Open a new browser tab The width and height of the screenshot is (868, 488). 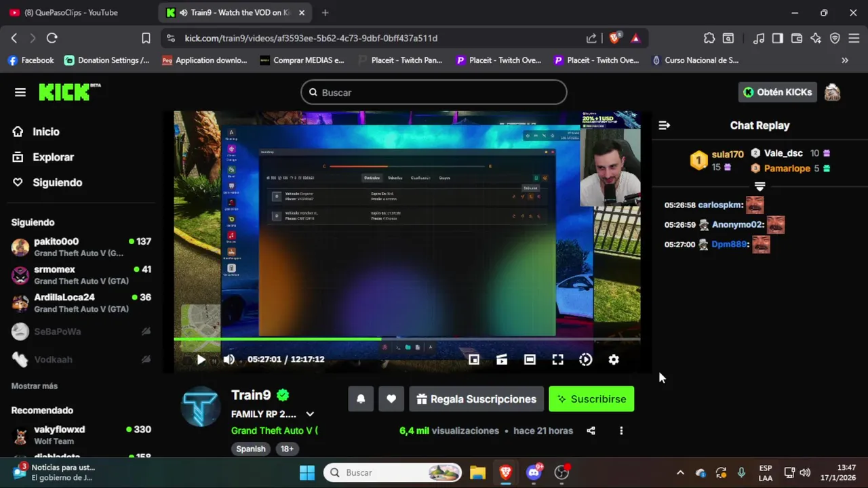325,12
